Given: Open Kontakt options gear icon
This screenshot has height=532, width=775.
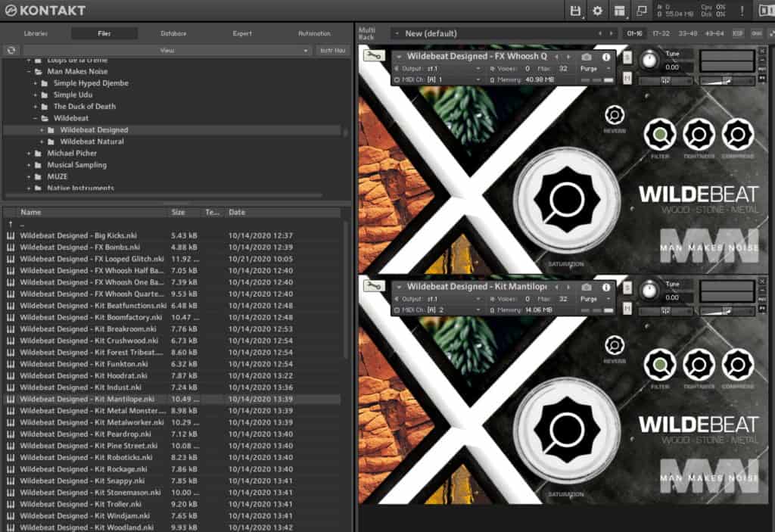Looking at the screenshot, I should point(597,11).
